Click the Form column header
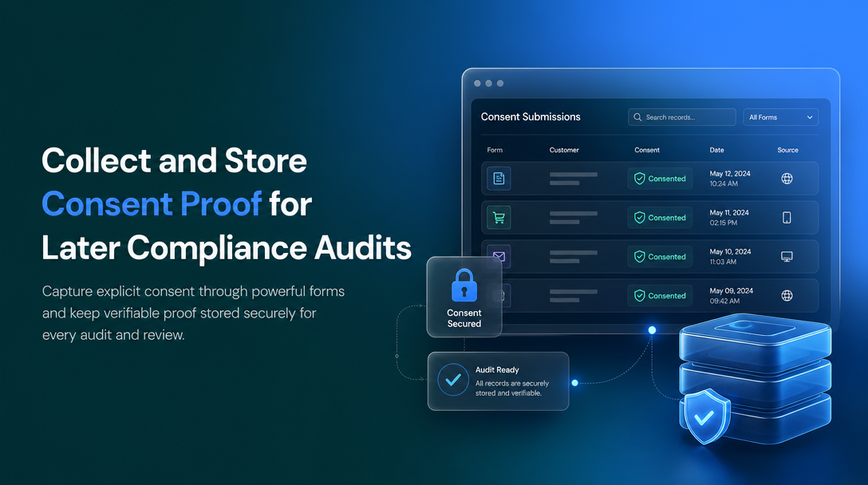 [495, 150]
